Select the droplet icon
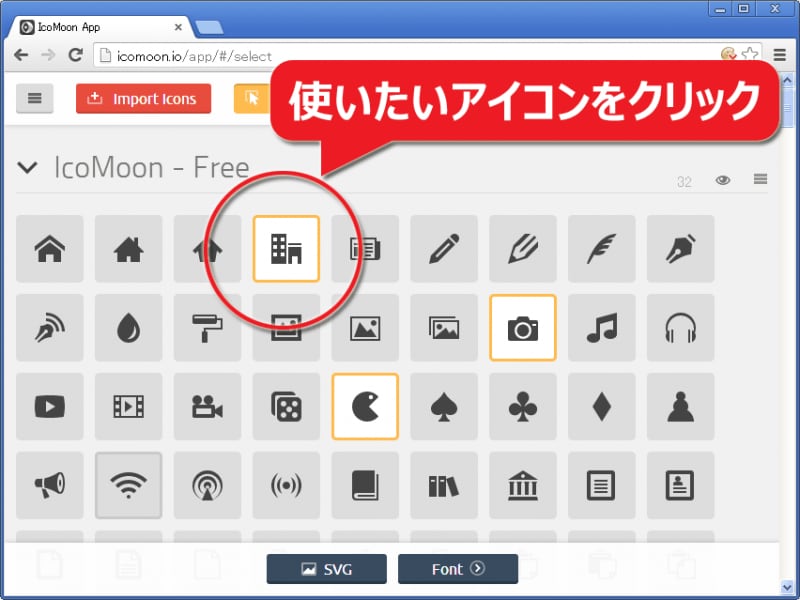Image resolution: width=800 pixels, height=600 pixels. 128,328
